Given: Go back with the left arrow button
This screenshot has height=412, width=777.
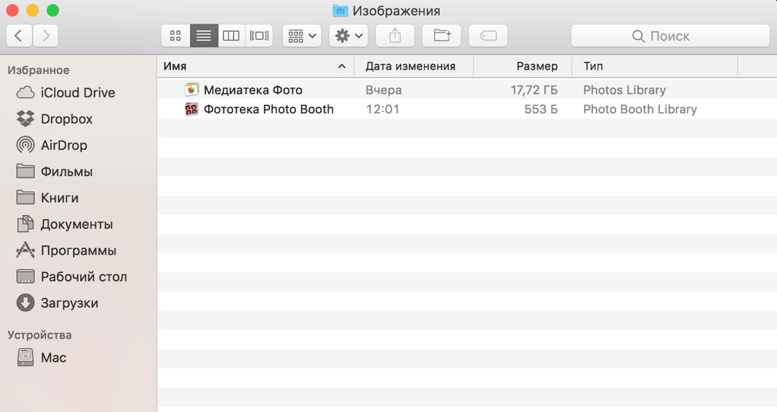Looking at the screenshot, I should click(19, 36).
